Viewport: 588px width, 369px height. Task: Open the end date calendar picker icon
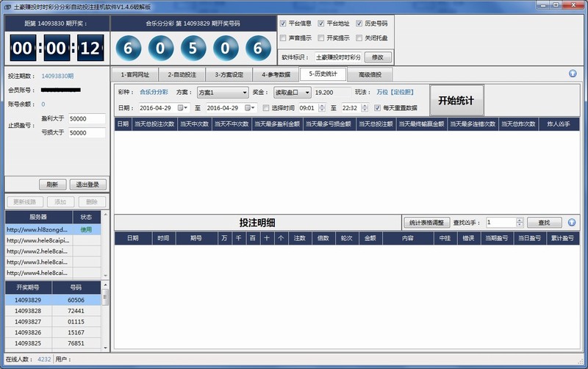point(254,107)
